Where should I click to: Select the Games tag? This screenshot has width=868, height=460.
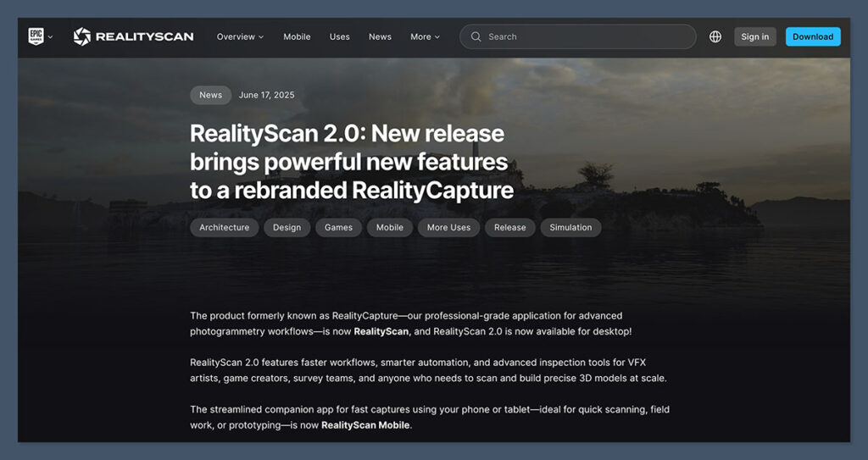(x=338, y=228)
